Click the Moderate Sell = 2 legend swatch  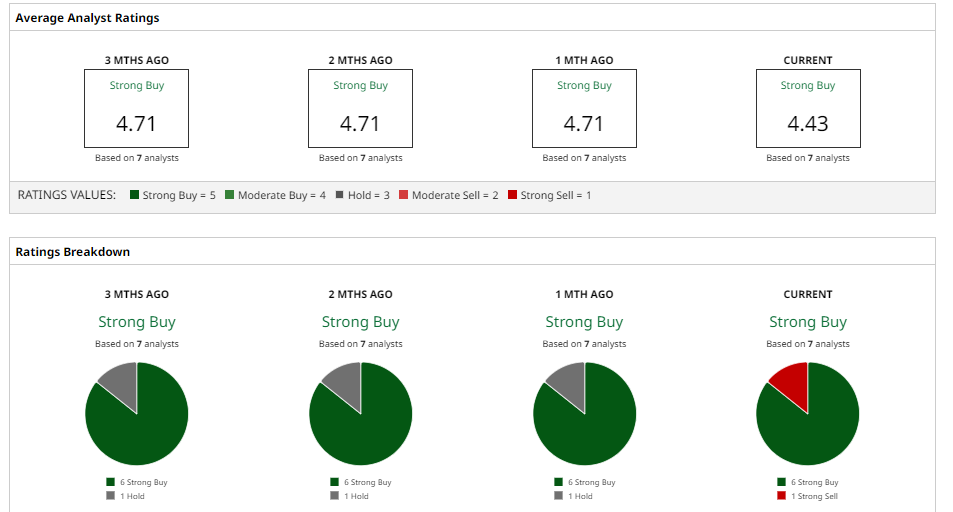coord(404,196)
